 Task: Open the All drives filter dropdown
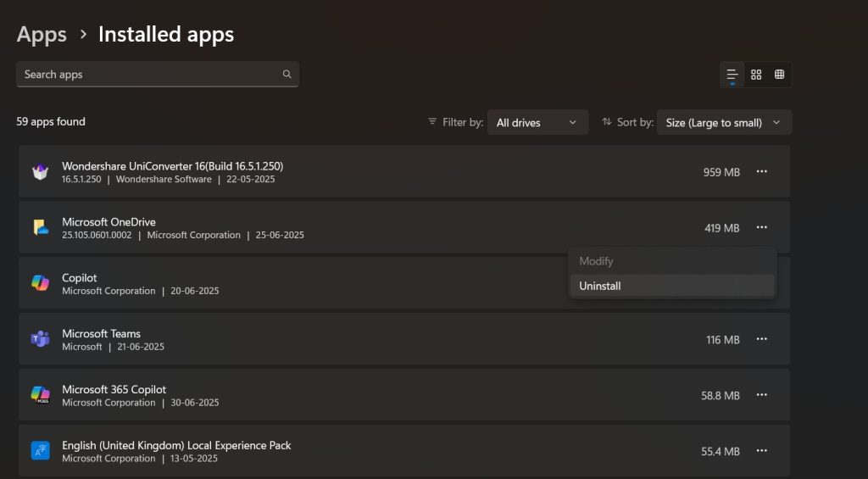[x=537, y=122]
